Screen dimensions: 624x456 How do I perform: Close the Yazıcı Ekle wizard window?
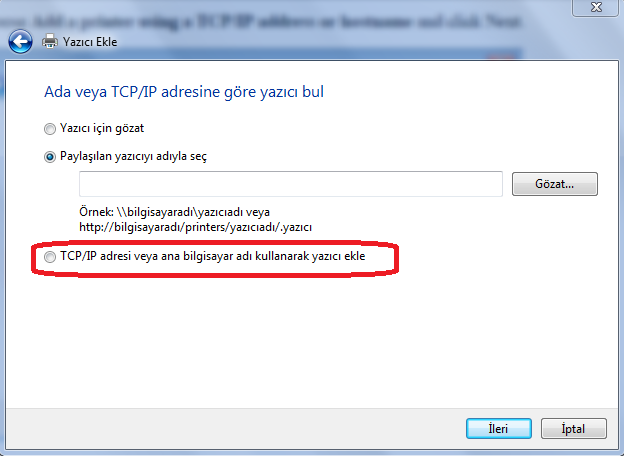tap(595, 7)
